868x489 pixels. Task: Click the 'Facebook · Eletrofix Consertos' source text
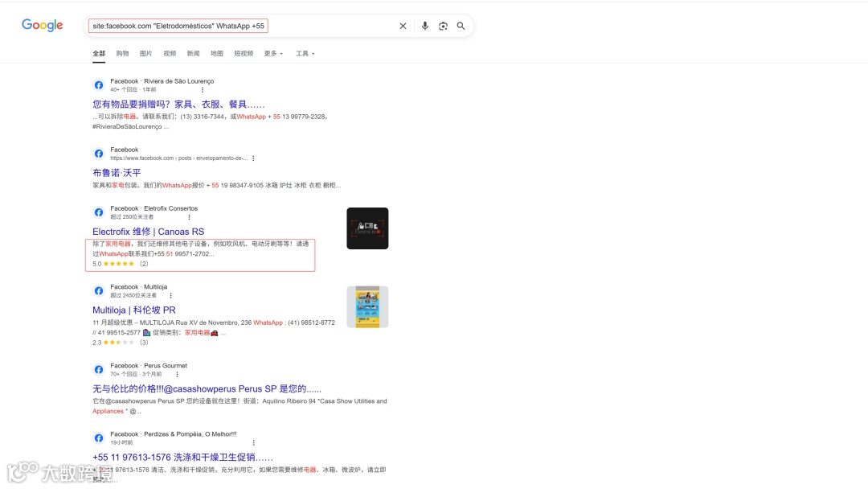click(x=154, y=209)
